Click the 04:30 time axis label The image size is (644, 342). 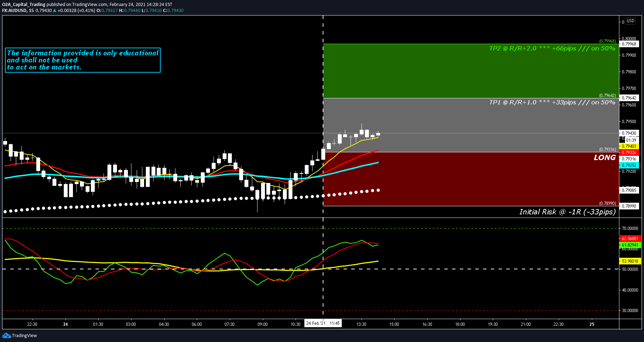coord(164,324)
